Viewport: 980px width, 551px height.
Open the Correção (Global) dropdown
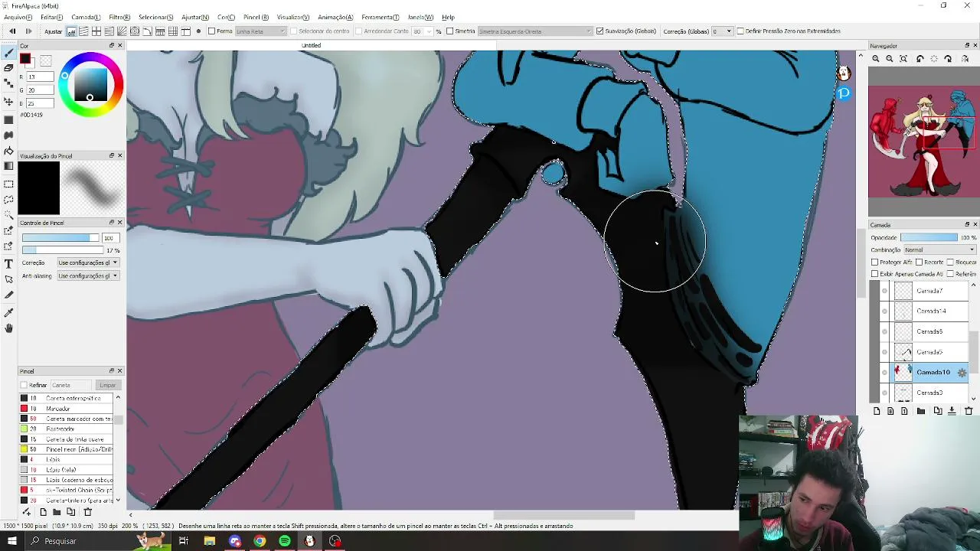(721, 31)
